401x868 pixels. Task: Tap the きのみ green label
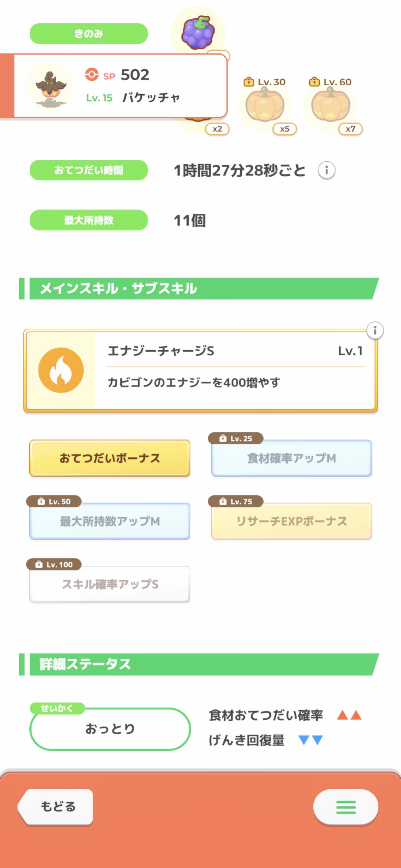[x=89, y=34]
